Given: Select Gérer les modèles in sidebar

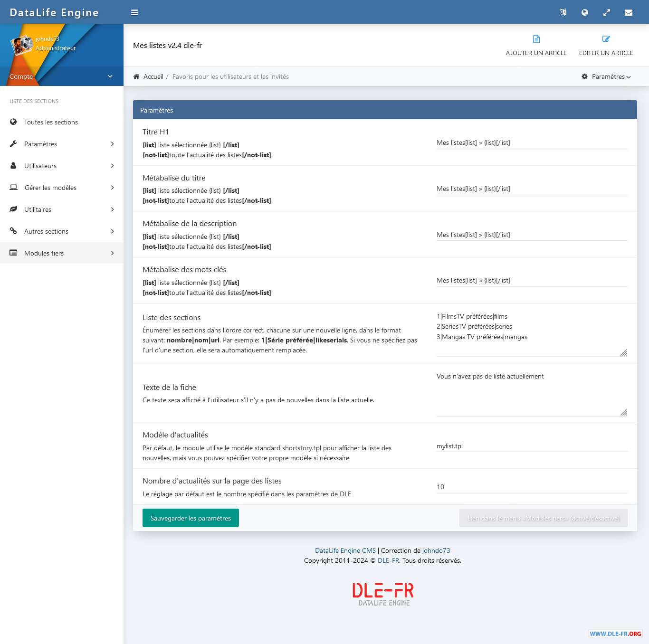Looking at the screenshot, I should pos(62,188).
